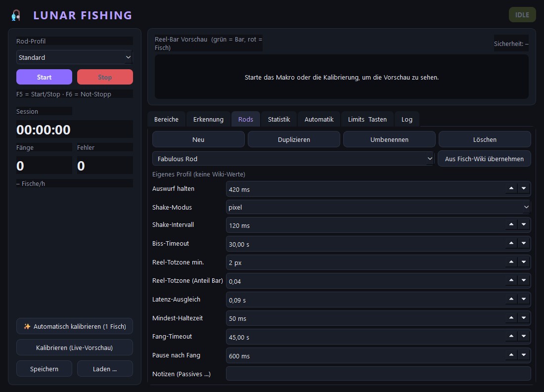This screenshot has height=392, width=544.
Task: Click the Eigenes Profil (keine Wiki-Werte) note
Action: [x=199, y=174]
